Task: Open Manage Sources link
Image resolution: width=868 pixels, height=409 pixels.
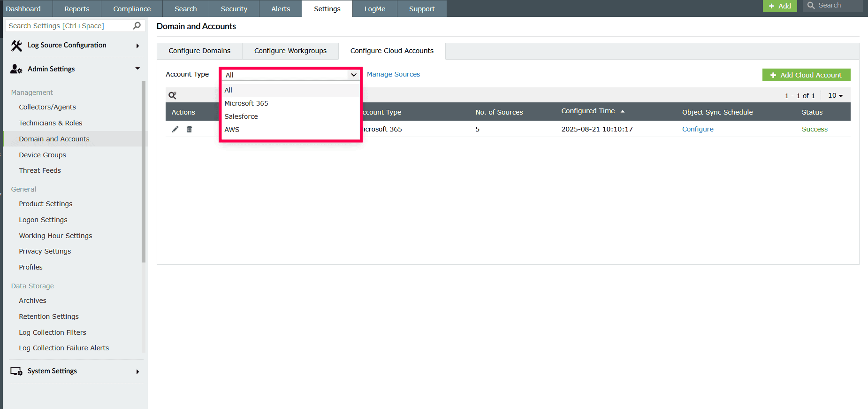Action: [393, 74]
